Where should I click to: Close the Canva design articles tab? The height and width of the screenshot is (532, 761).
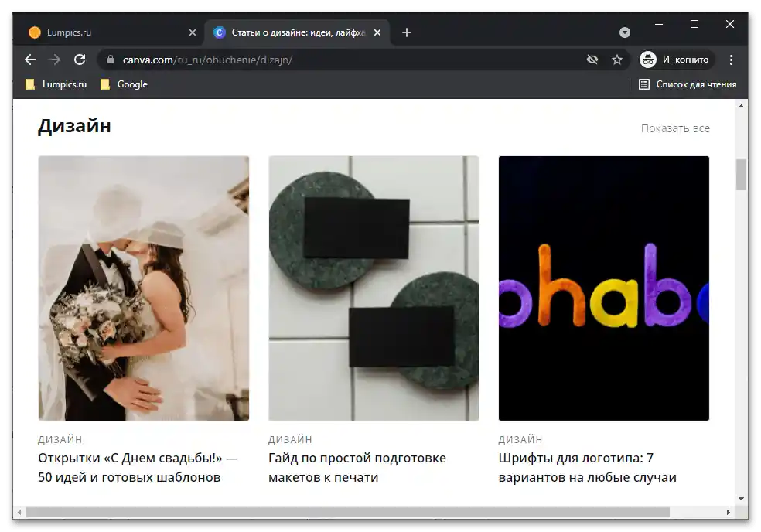[x=377, y=32]
